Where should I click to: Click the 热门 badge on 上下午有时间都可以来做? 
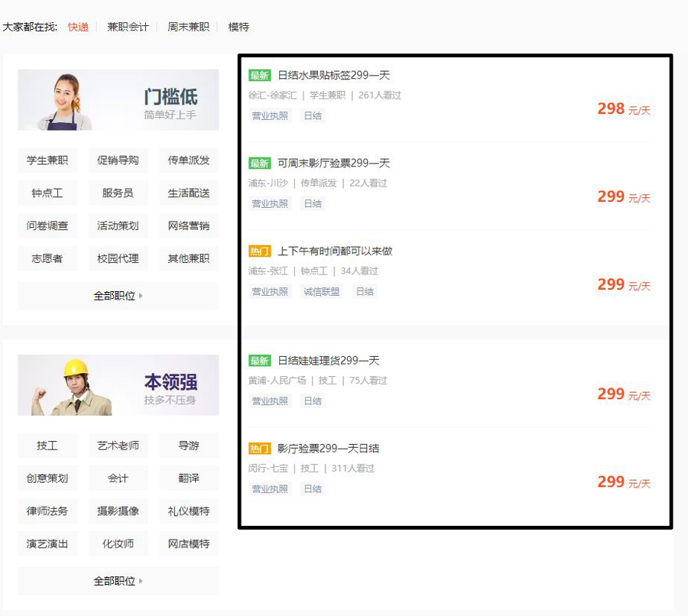[x=260, y=250]
